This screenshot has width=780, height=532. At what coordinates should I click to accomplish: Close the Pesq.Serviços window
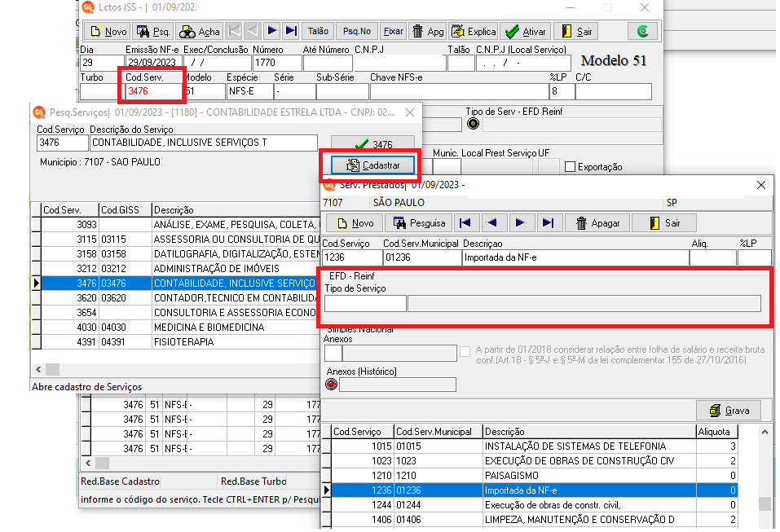tap(410, 112)
